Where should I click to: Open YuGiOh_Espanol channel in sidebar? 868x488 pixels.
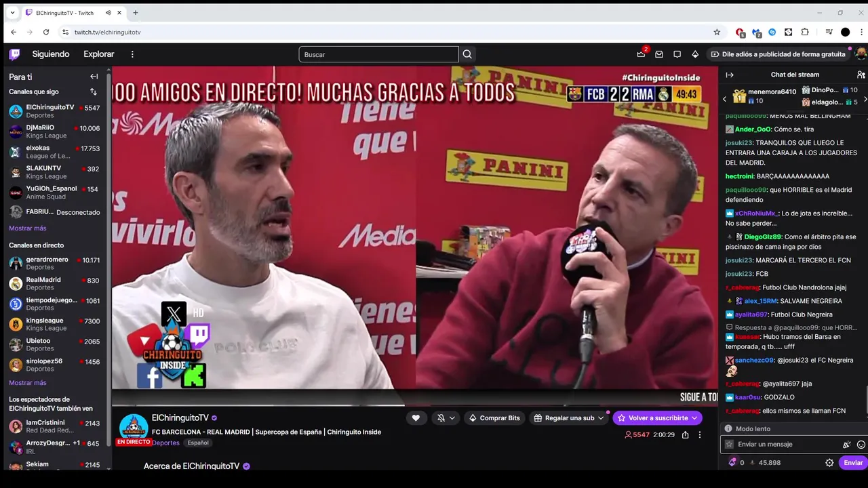pyautogui.click(x=54, y=192)
